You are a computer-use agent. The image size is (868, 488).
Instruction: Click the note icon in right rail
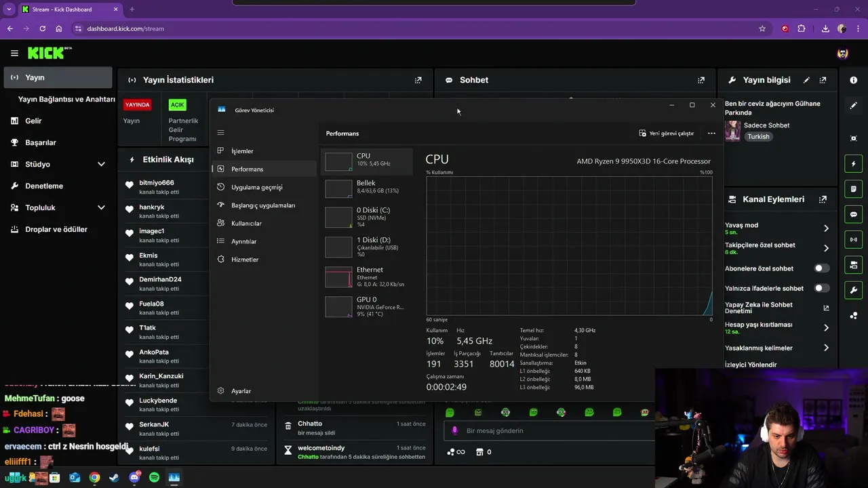point(854,188)
